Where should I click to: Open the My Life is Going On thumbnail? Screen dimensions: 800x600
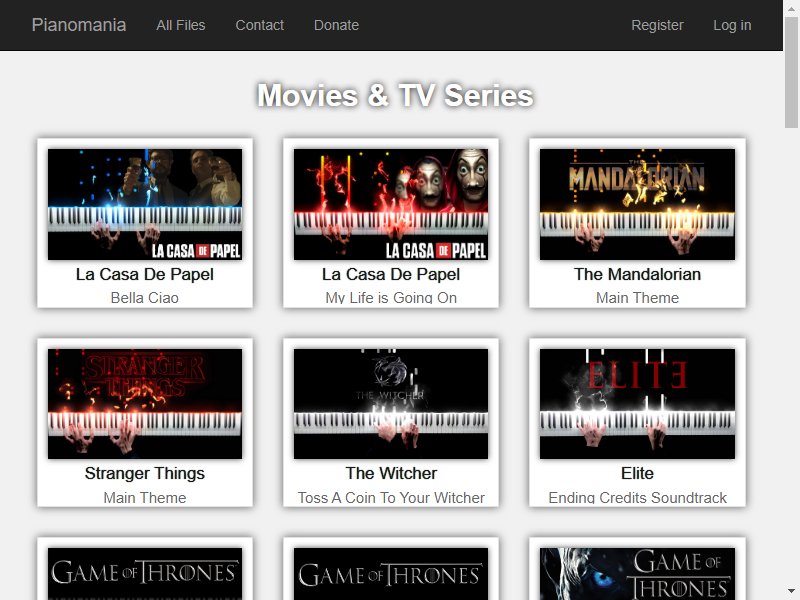tap(391, 204)
